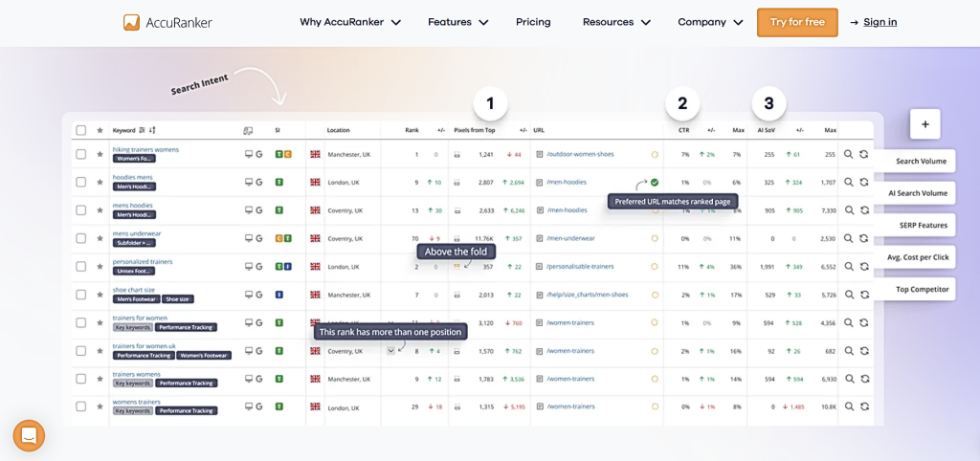Screen dimensions: 980x461
Task: Click the Try for free button
Action: [797, 23]
